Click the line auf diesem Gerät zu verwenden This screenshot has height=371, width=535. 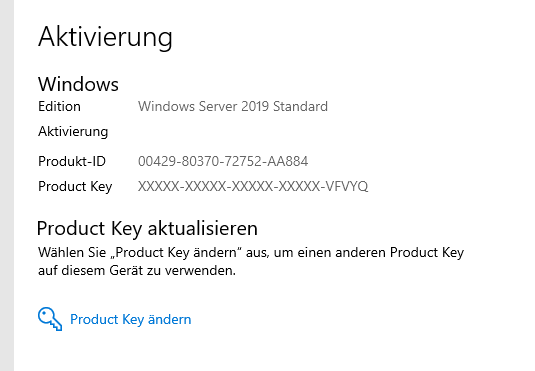137,271
